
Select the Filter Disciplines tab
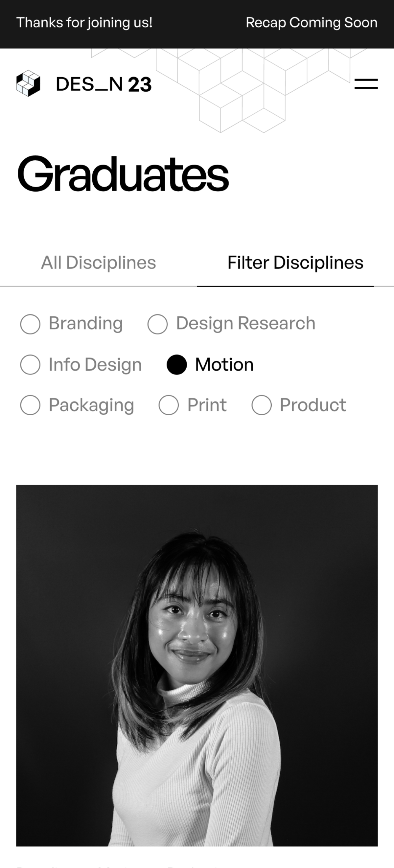coord(295,262)
